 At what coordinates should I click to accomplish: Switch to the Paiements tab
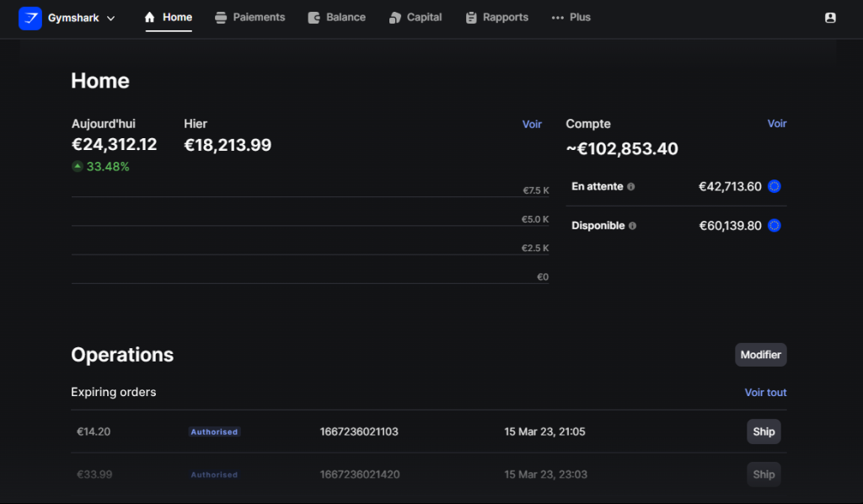pos(250,18)
